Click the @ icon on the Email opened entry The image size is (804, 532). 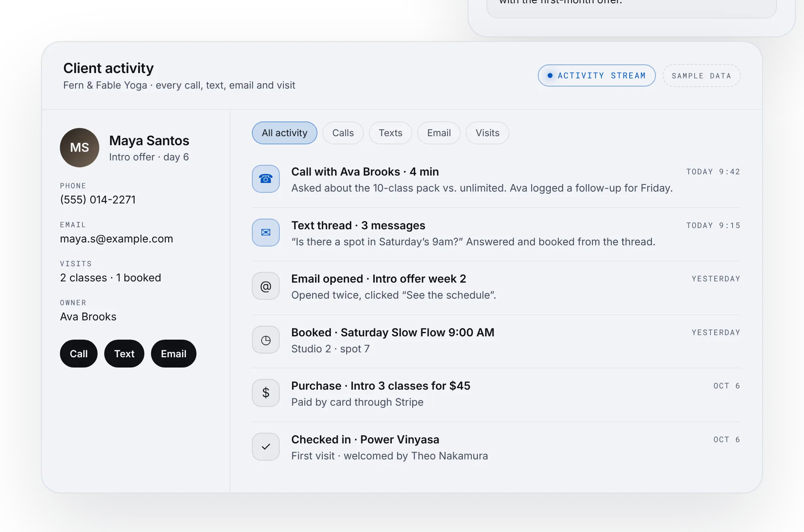pyautogui.click(x=266, y=286)
